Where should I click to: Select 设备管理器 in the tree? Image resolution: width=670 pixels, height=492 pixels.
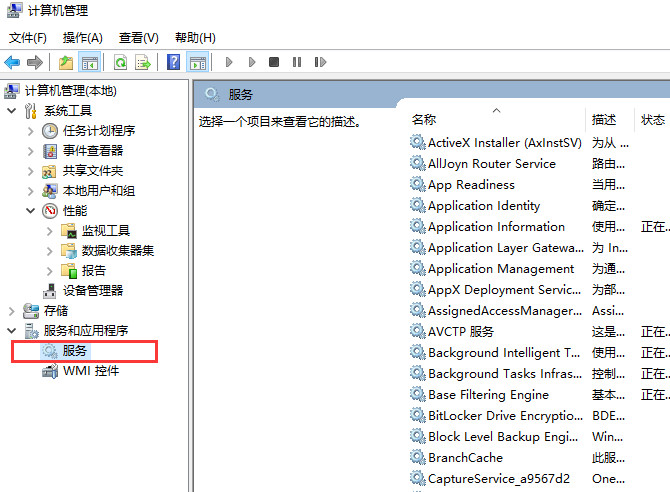[x=92, y=291]
